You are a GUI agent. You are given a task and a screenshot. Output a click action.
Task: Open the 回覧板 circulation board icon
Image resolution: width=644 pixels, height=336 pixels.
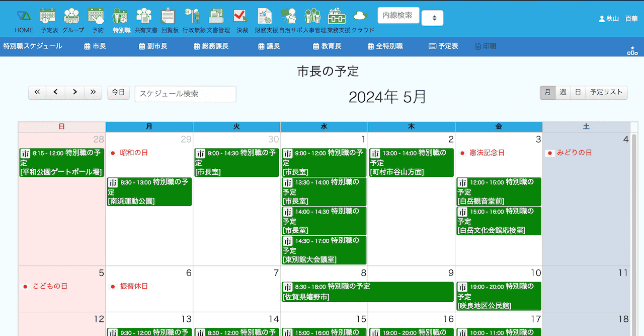(170, 21)
